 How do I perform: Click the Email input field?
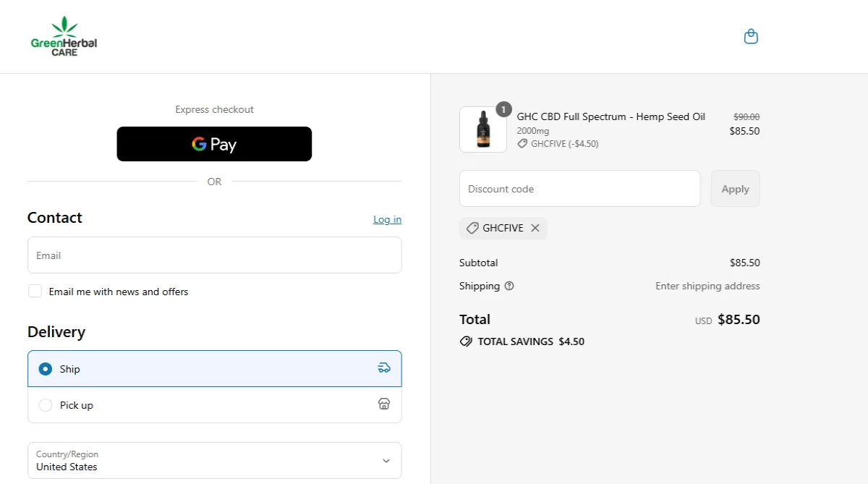214,255
